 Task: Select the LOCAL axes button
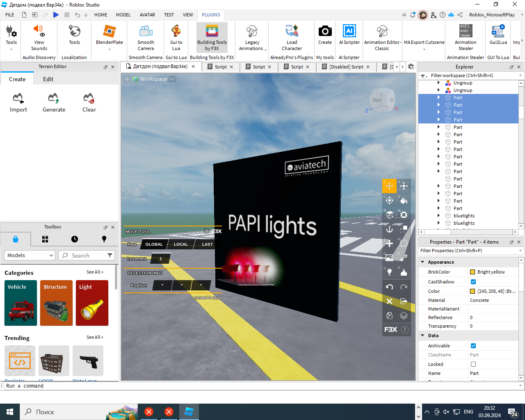coord(180,244)
